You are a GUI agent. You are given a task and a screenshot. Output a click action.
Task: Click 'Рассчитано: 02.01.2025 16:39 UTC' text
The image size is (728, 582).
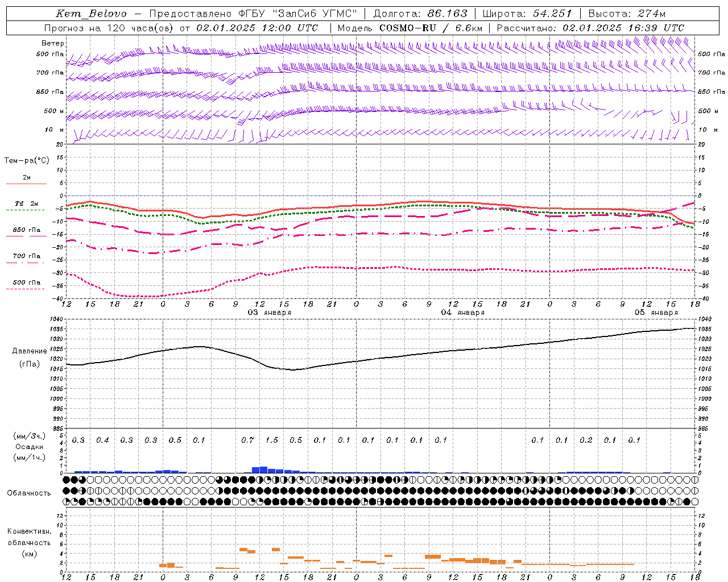click(590, 28)
